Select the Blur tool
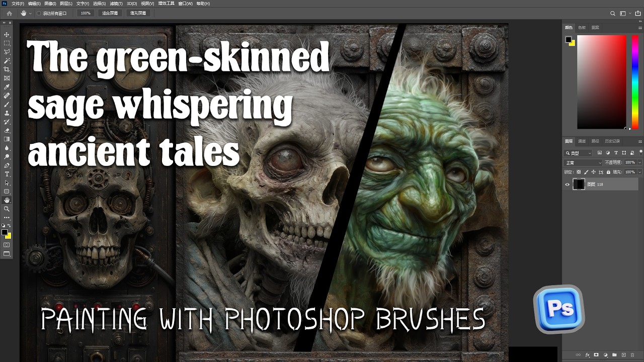Screen dimensions: 644x362 (x=7, y=148)
